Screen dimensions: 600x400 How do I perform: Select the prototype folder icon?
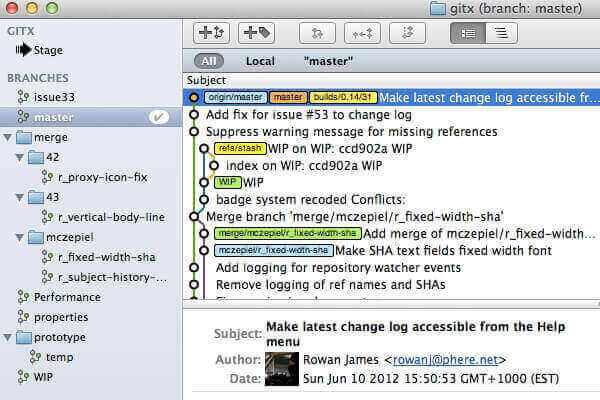click(x=24, y=337)
